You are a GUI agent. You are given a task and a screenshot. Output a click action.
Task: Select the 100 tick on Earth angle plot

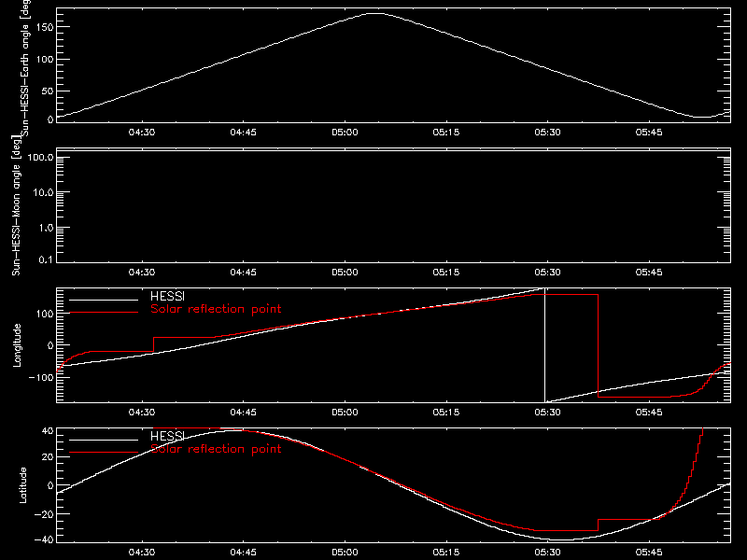[x=44, y=60]
